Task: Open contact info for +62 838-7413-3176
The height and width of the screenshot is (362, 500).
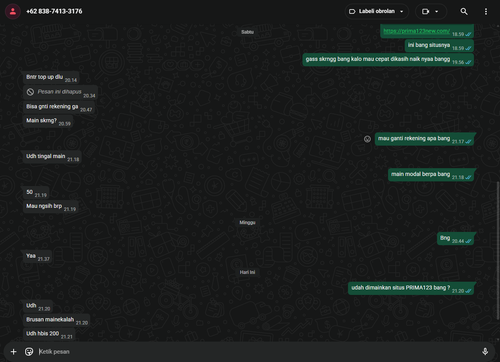Action: (x=54, y=11)
